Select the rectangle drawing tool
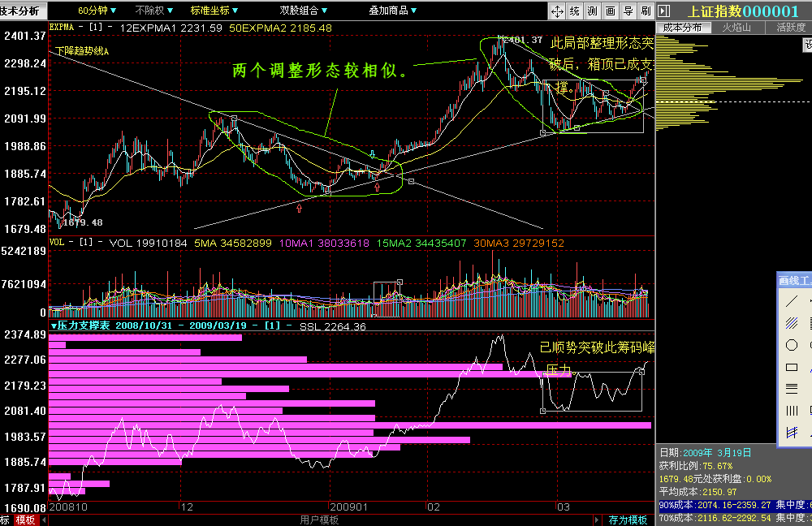This screenshot has width=812, height=526. (x=792, y=367)
